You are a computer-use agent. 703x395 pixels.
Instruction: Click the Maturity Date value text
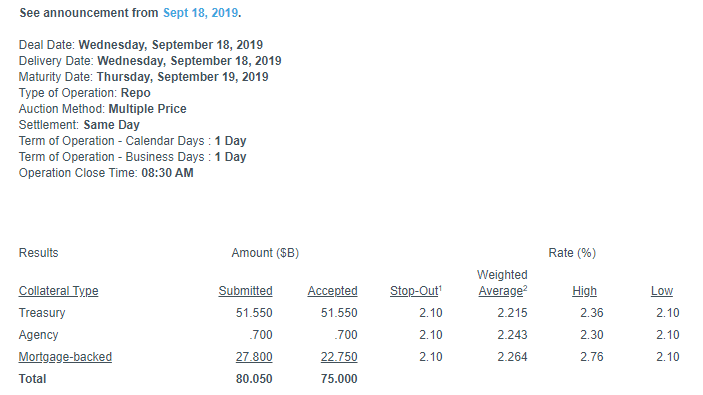[x=182, y=77]
